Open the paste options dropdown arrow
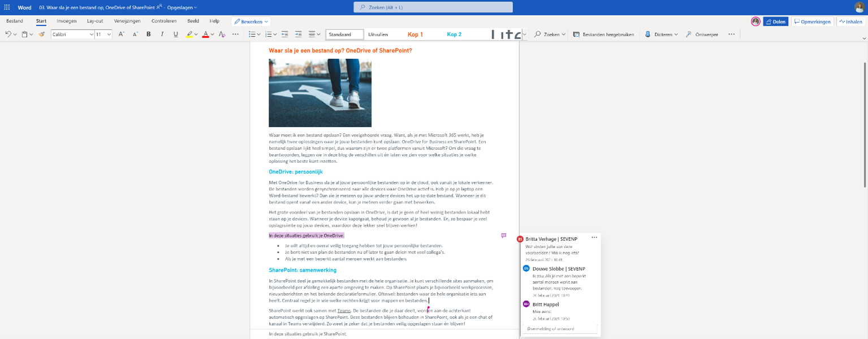 (31, 34)
